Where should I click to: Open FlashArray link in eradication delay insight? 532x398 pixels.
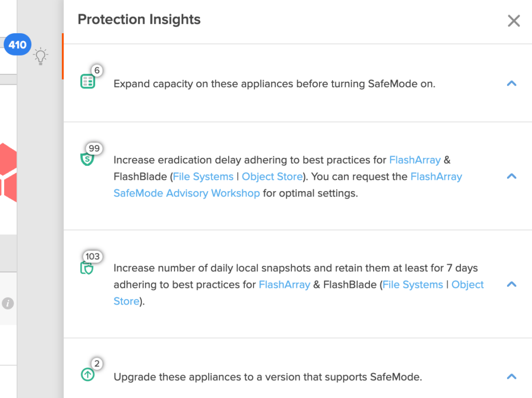pos(415,160)
